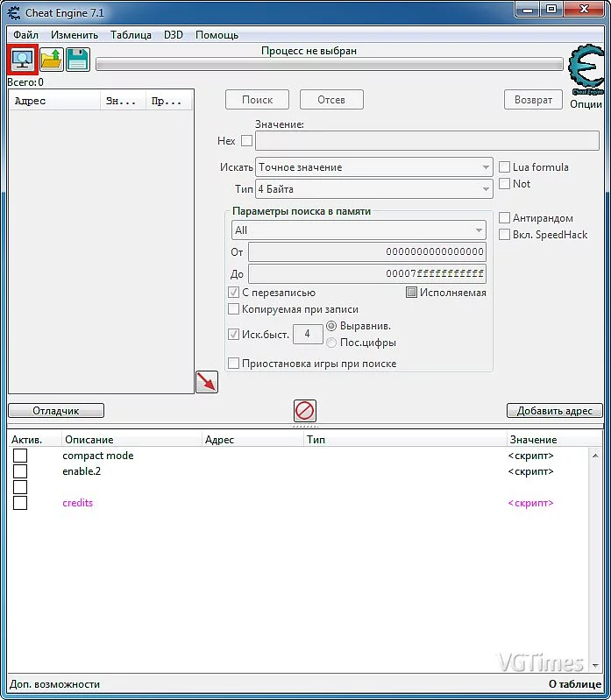Copy selected addresses with the red arrow
This screenshot has width=611, height=700.
[207, 382]
